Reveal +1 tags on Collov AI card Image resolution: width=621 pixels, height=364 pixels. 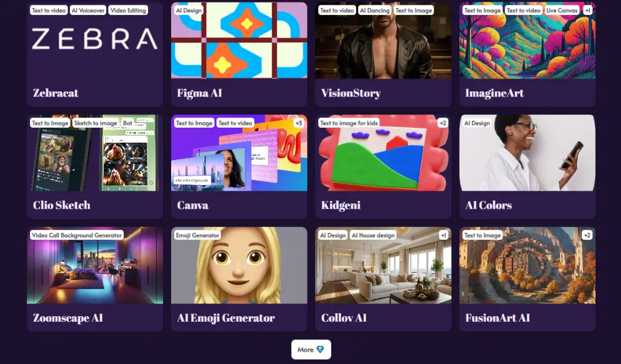coord(443,235)
